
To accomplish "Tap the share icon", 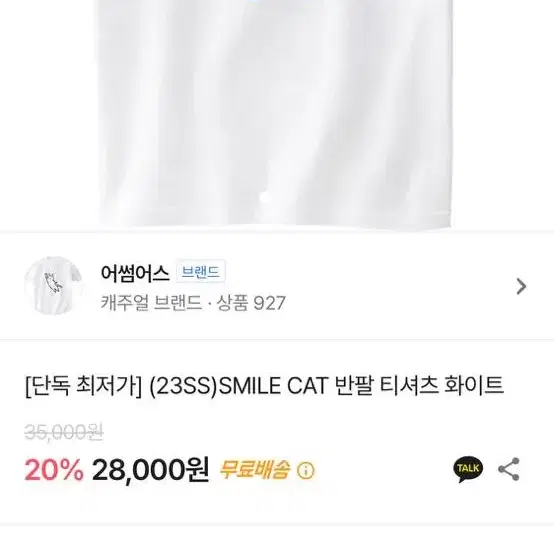I will point(509,469).
